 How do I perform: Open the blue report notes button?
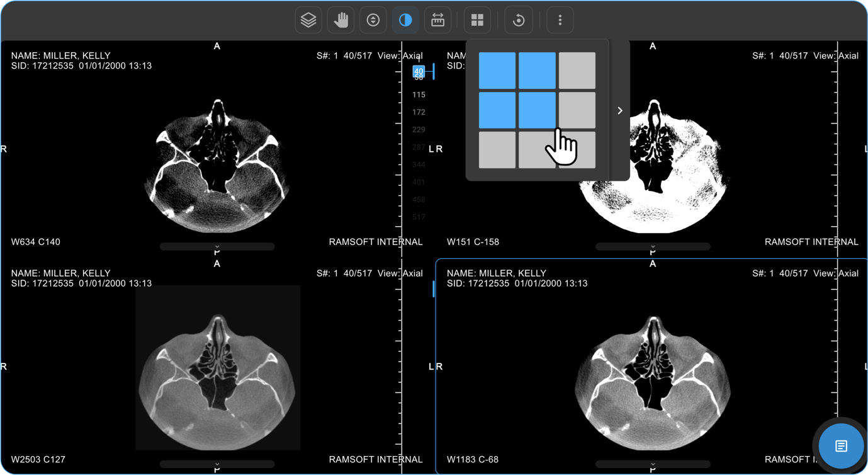pyautogui.click(x=841, y=446)
